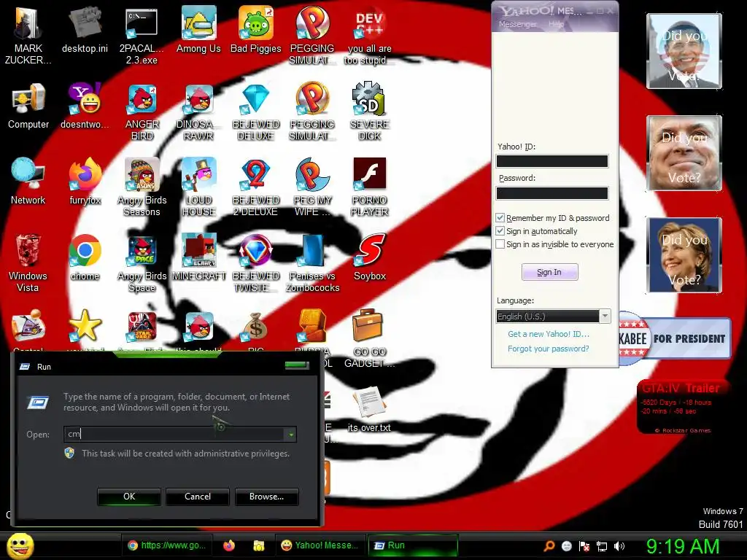The height and width of the screenshot is (560, 747).
Task: Select the money bag desktop icon
Action: click(256, 327)
